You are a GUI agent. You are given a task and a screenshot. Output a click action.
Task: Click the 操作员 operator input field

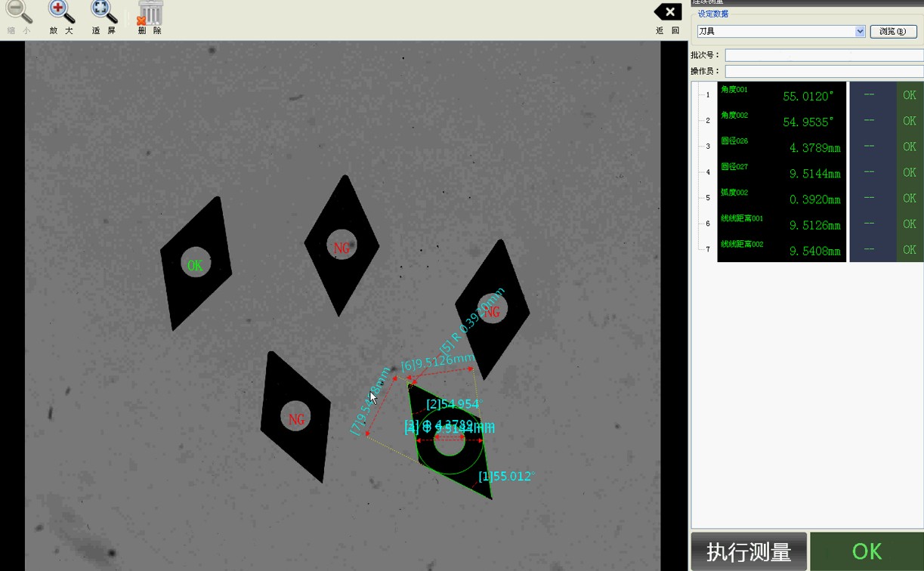(824, 71)
